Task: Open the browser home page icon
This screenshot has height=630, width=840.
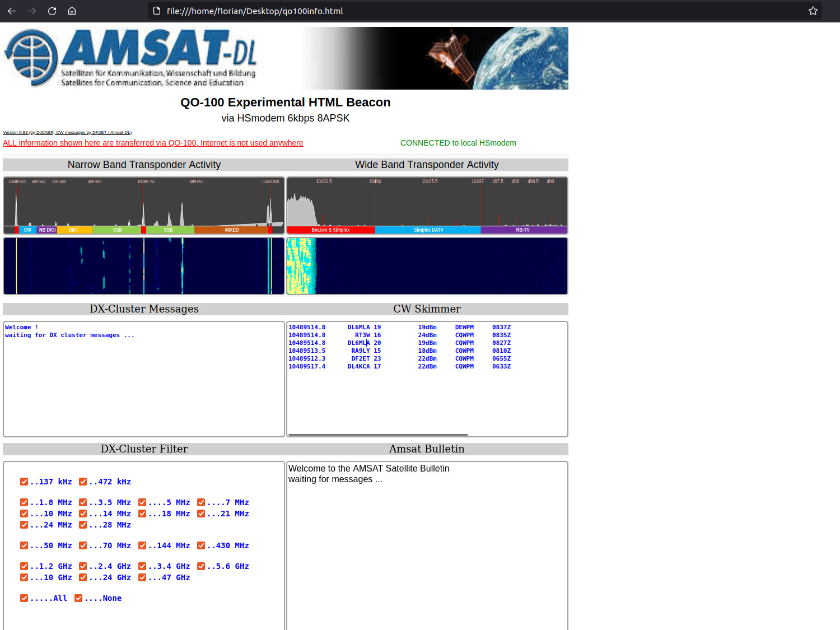Action: [x=72, y=11]
